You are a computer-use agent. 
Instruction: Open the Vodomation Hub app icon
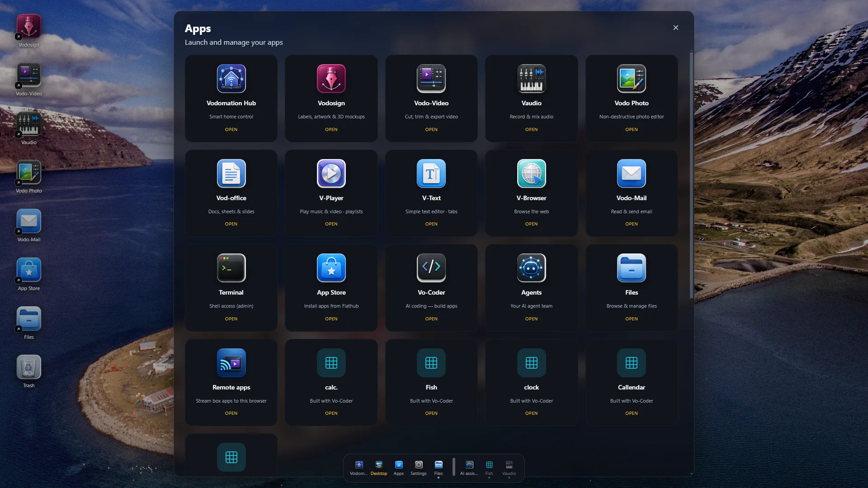(231, 79)
